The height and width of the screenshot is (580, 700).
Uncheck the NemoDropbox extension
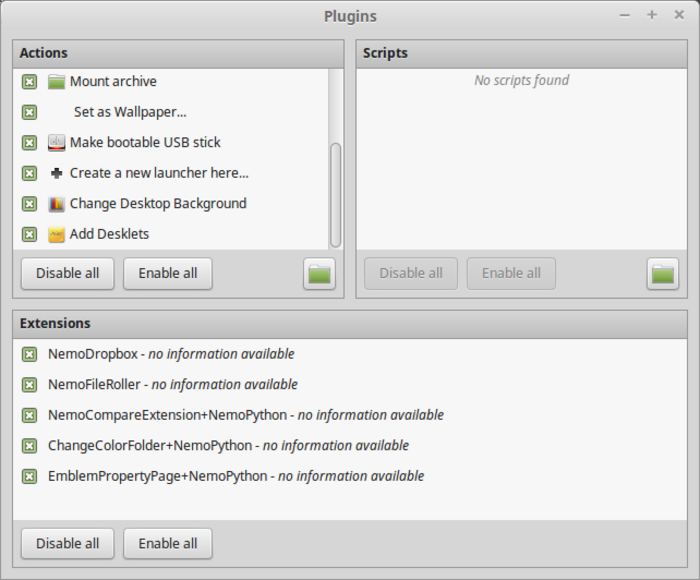(29, 355)
